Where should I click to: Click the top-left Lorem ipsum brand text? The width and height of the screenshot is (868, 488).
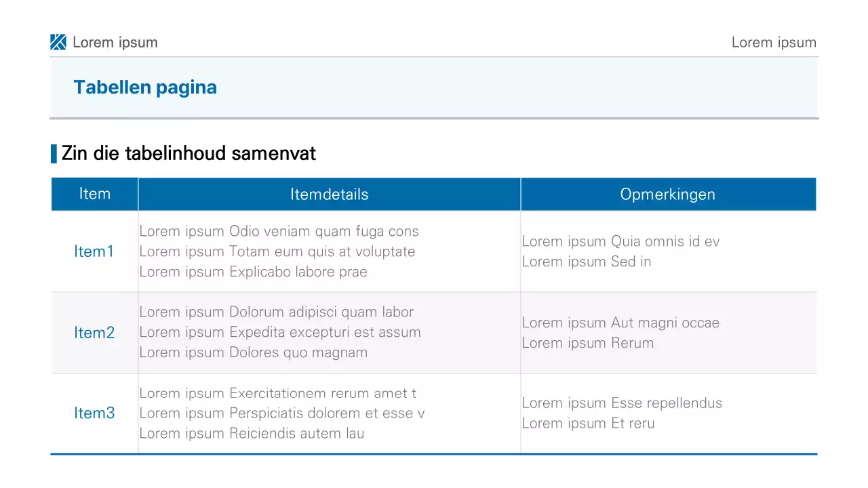115,42
